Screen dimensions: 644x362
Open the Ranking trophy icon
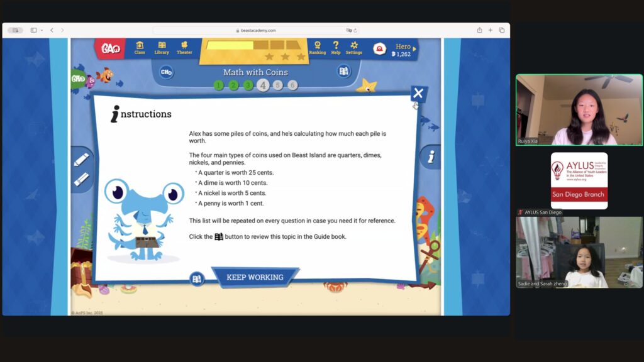pyautogui.click(x=317, y=48)
